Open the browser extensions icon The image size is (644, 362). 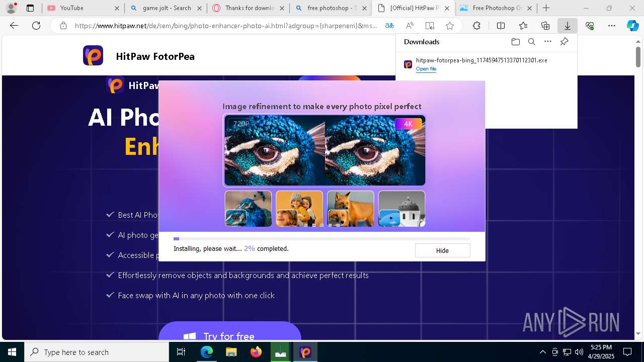pyautogui.click(x=476, y=26)
